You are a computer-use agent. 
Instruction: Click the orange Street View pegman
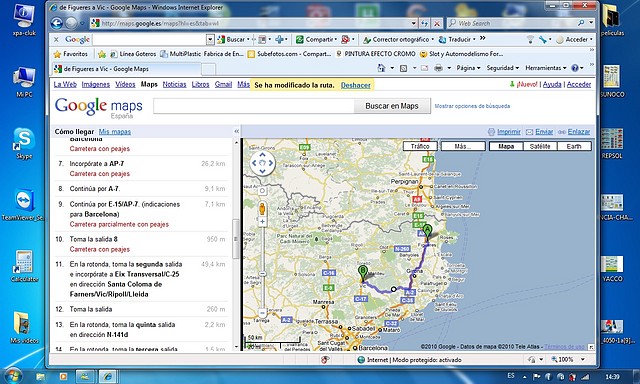pos(262,209)
